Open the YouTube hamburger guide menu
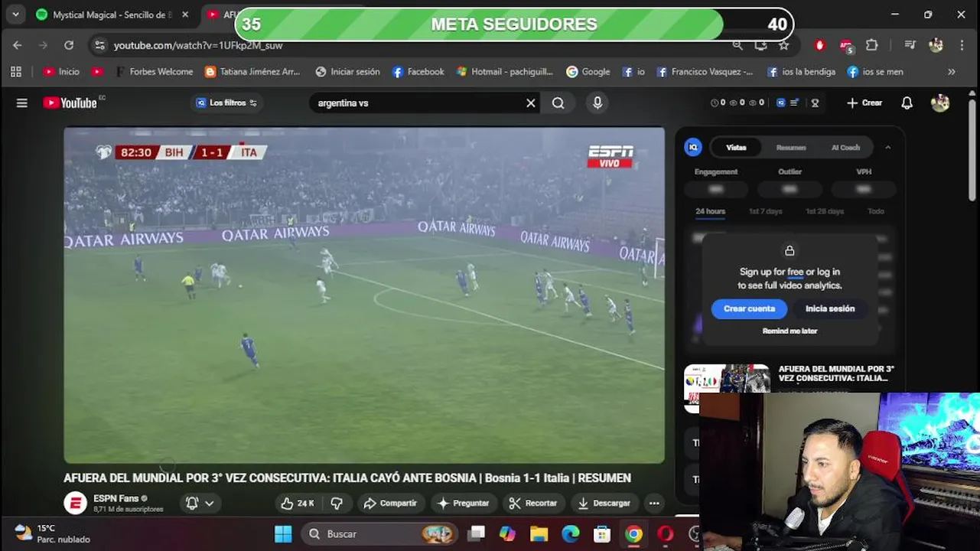 click(x=21, y=103)
